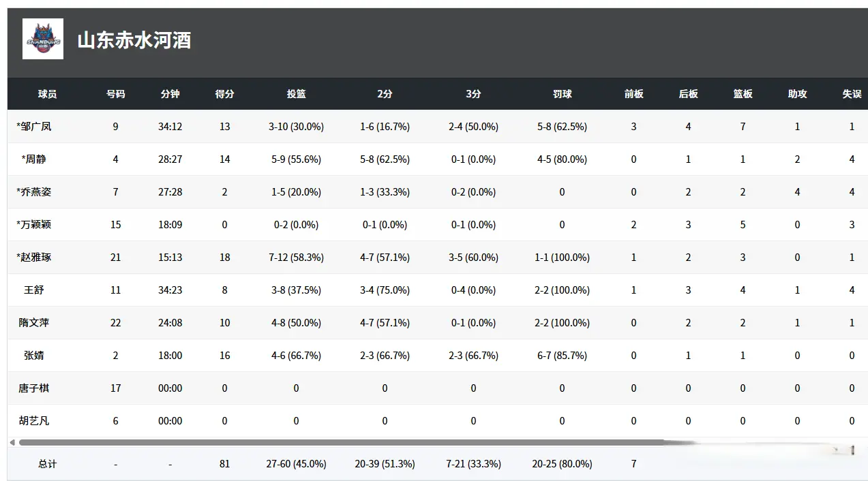Viewport: 868px width, 481px height.
Task: Select the 罚球 column header
Action: [x=562, y=94]
